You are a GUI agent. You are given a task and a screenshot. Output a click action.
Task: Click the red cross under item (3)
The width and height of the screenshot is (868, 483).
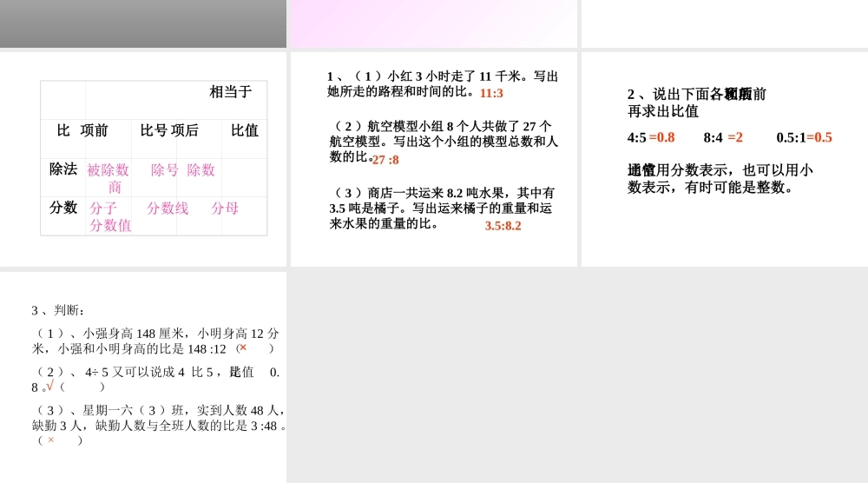(51, 440)
